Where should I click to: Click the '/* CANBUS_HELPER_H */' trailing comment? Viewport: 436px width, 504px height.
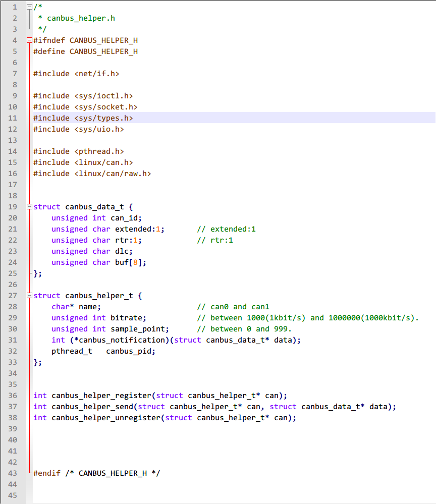(x=113, y=473)
